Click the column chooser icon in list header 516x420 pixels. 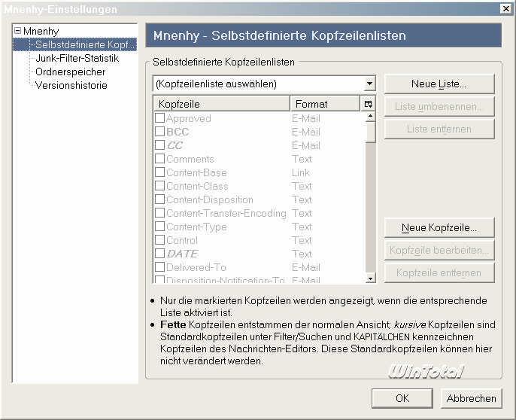pos(369,104)
